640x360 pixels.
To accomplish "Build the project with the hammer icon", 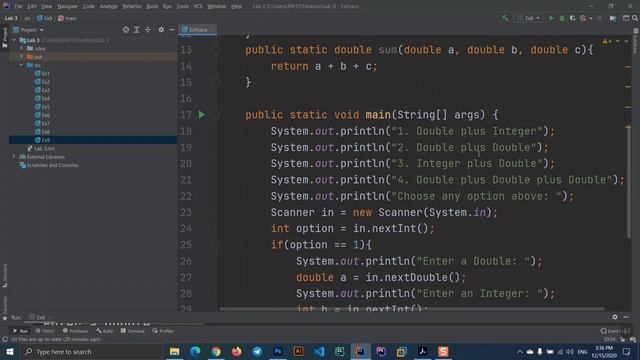I will 505,18.
